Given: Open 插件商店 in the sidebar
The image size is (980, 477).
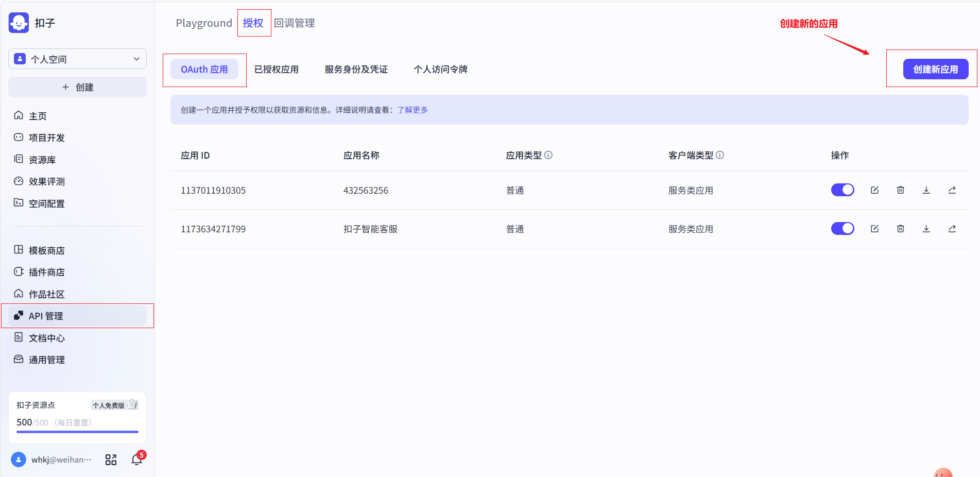Looking at the screenshot, I should pyautogui.click(x=46, y=272).
